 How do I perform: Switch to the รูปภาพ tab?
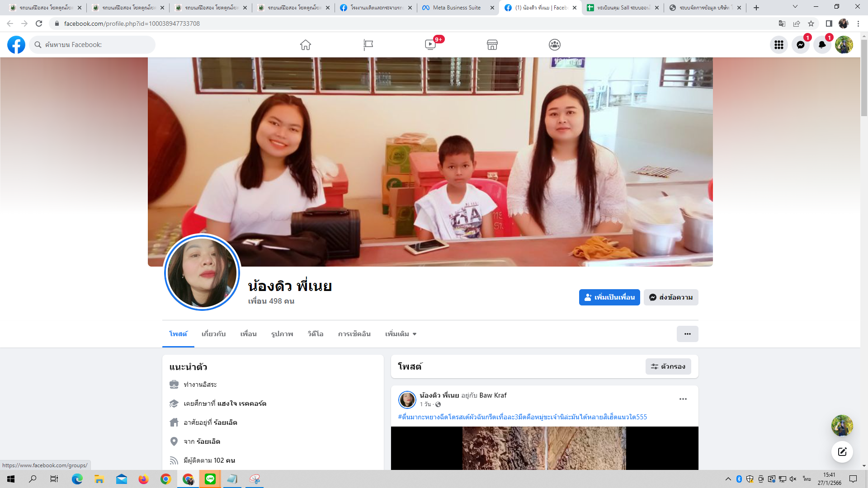(282, 334)
